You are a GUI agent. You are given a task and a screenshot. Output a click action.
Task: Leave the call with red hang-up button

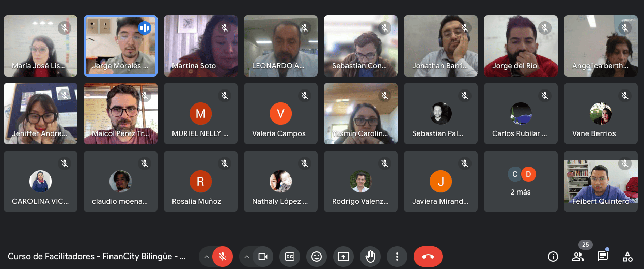coord(428,256)
